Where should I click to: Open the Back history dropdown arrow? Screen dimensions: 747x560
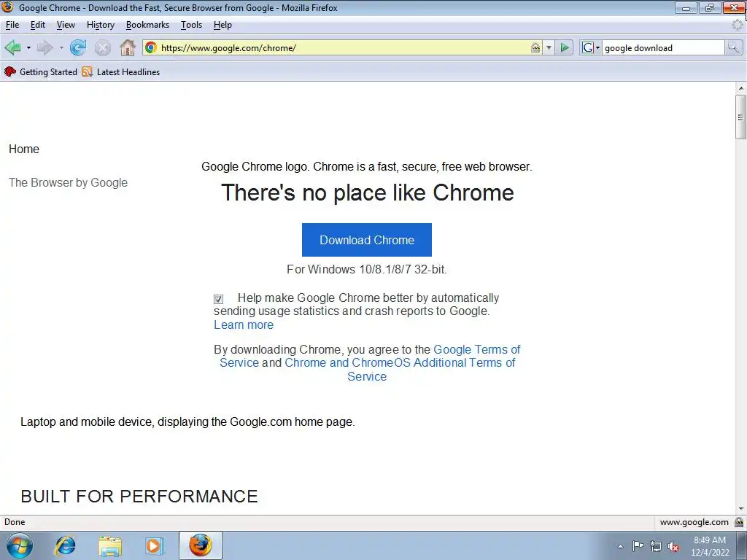pyautogui.click(x=28, y=47)
